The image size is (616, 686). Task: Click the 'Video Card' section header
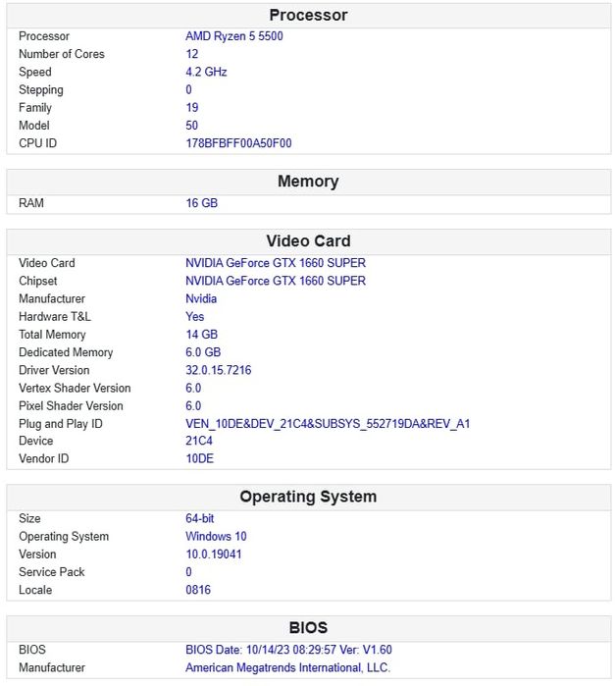click(308, 241)
